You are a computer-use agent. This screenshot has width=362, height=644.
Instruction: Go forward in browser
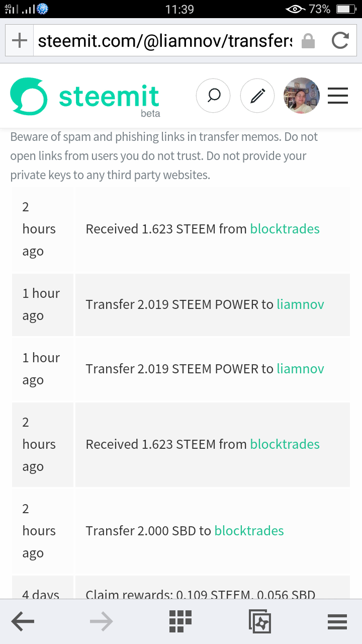[102, 622]
